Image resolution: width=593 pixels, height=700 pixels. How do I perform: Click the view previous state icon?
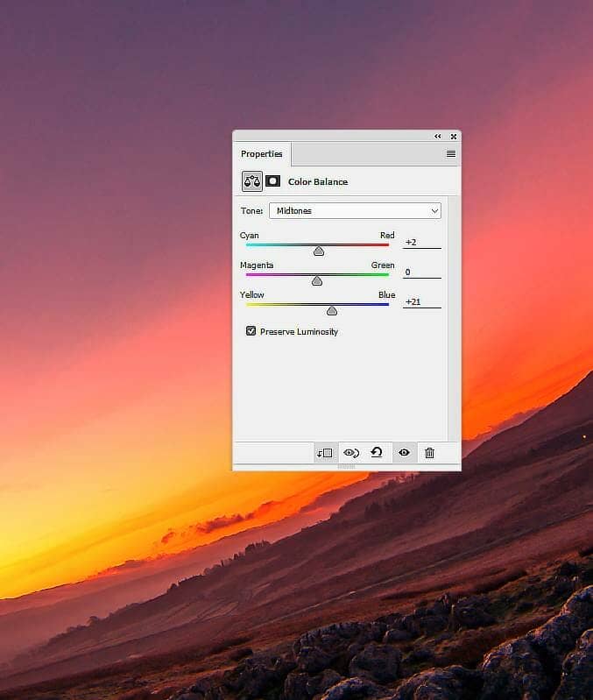point(350,453)
